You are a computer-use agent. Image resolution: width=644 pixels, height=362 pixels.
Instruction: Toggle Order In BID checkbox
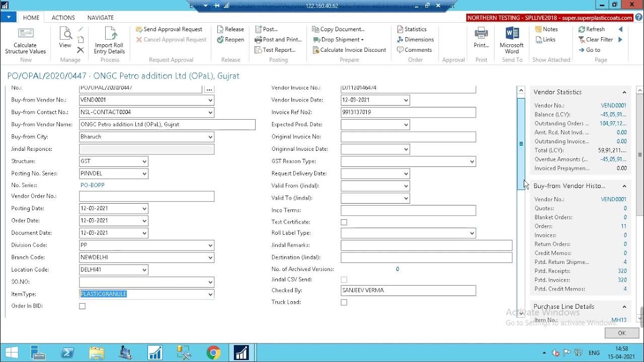[83, 306]
